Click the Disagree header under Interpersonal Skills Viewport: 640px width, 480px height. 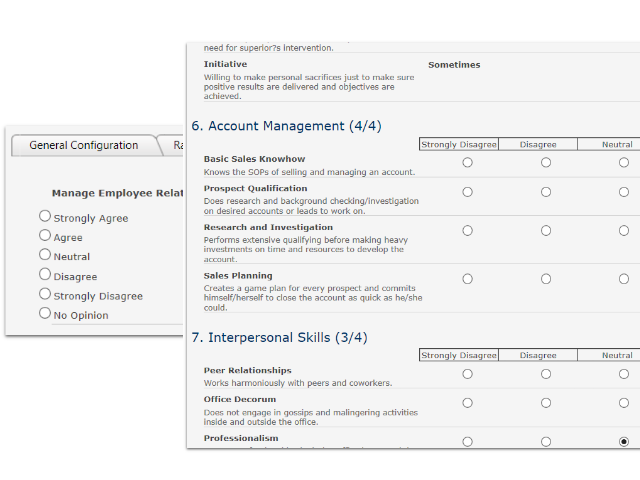point(538,355)
